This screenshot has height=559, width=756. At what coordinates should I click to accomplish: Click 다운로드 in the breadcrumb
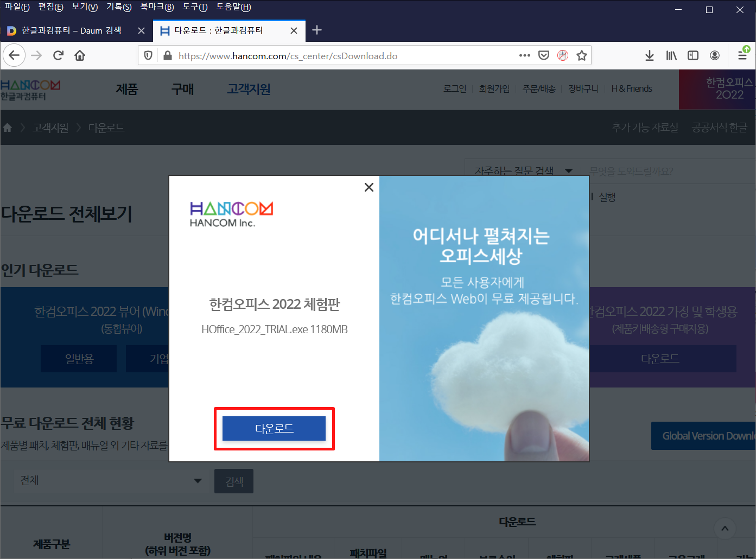tap(106, 128)
